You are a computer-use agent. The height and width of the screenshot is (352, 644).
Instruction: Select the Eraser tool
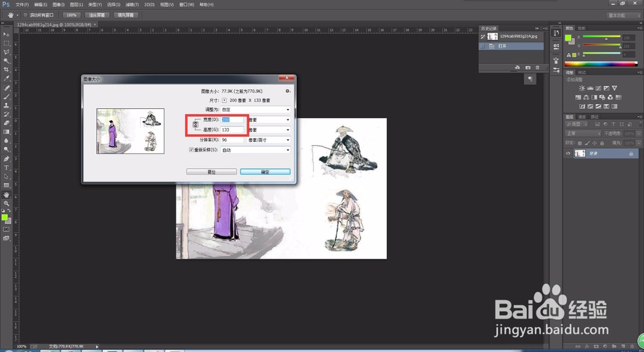pos(6,123)
